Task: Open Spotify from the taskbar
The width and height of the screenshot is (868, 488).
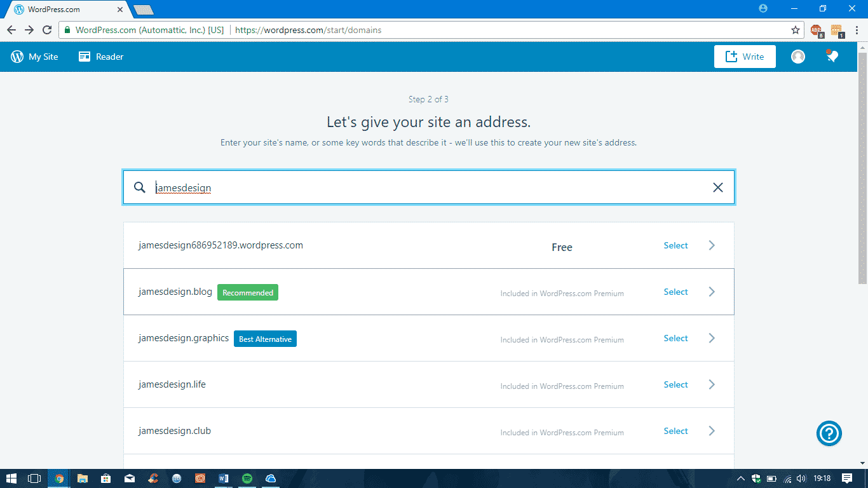Action: 247,478
